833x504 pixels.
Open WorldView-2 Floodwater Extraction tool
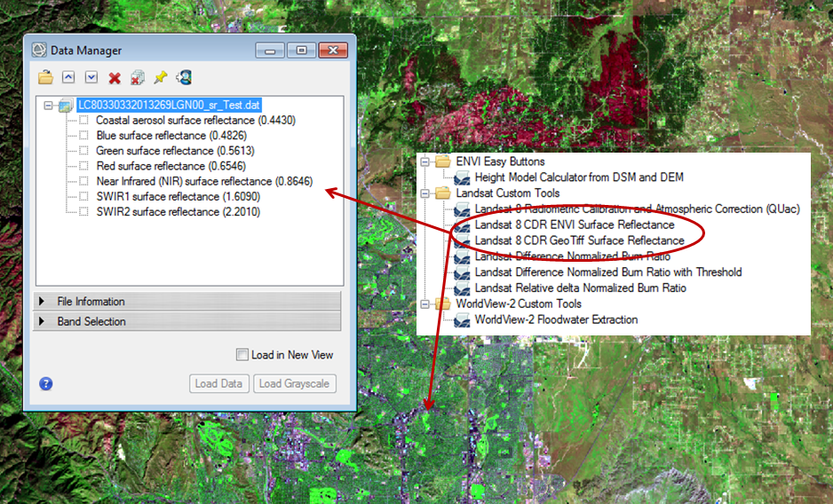(x=555, y=319)
